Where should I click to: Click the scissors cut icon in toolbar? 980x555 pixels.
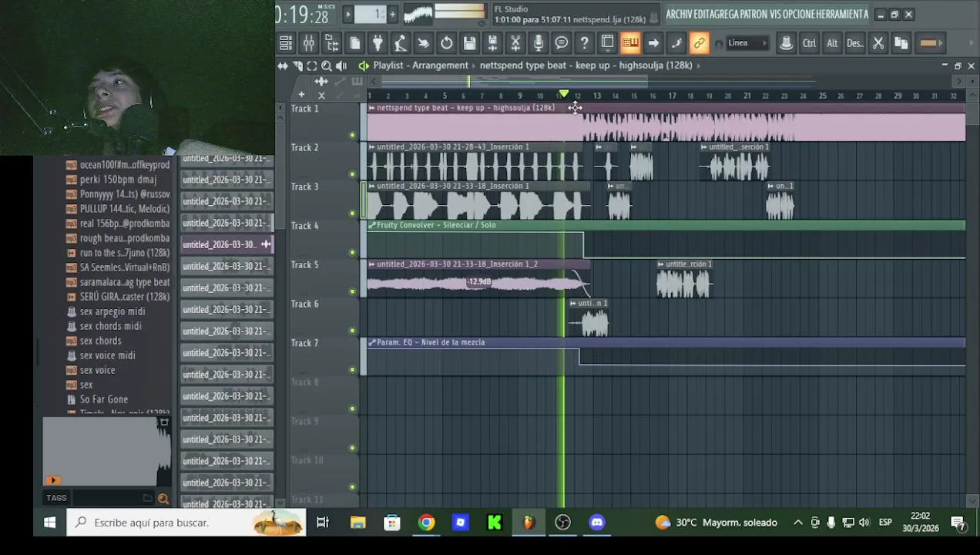878,43
